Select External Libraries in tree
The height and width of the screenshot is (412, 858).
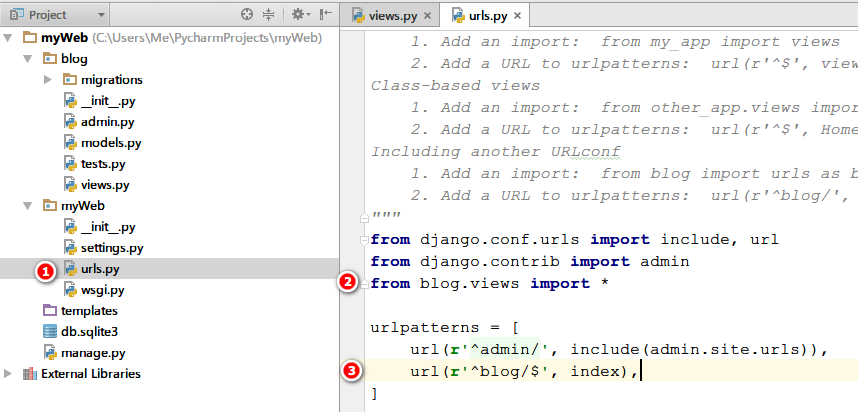91,374
